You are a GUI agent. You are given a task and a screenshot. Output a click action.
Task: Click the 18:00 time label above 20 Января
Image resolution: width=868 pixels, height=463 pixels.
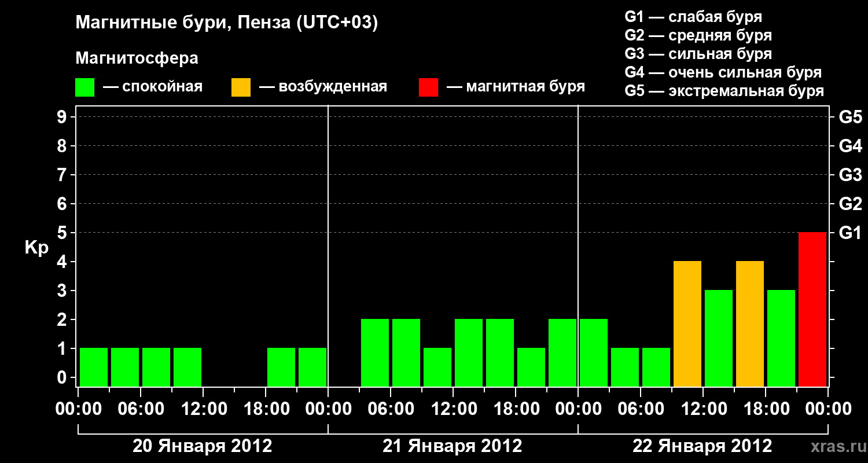point(266,409)
